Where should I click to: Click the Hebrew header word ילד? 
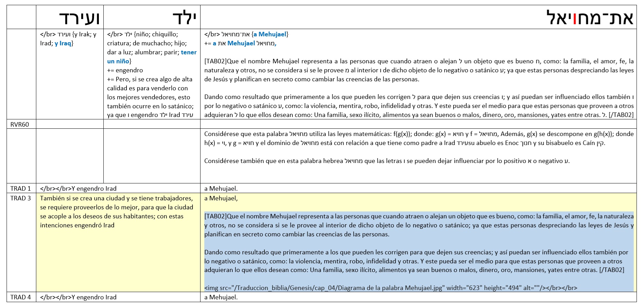[x=185, y=18]
